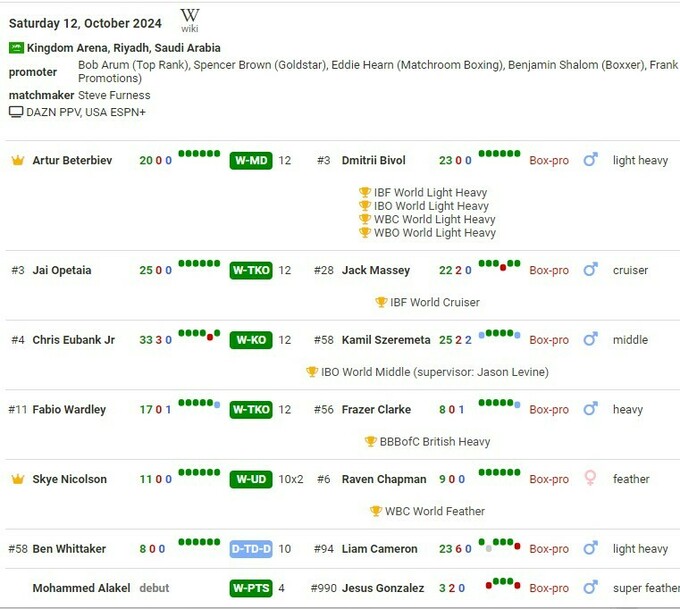Screen dimensions: 680x609
Task: Click the TV broadcast icon beside DAZN PPV
Action: tap(16, 112)
